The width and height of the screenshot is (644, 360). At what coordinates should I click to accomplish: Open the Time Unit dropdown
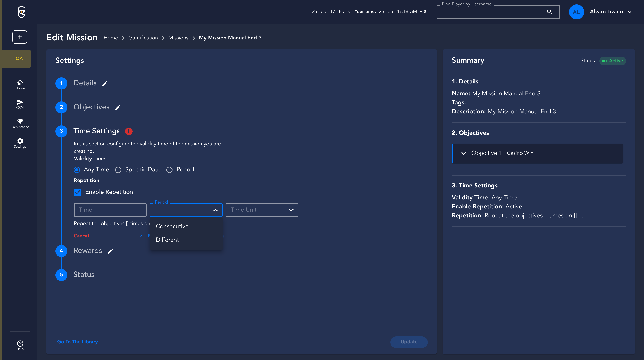[x=262, y=210]
